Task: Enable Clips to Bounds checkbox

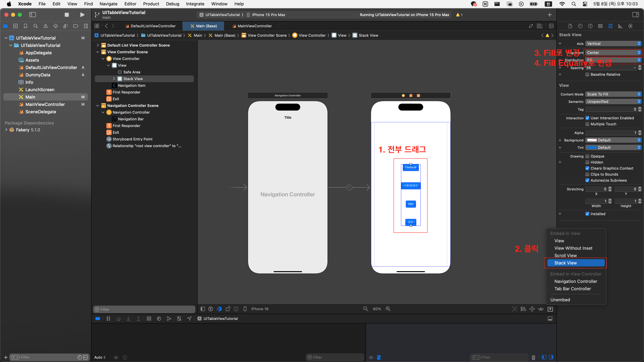Action: (587, 174)
